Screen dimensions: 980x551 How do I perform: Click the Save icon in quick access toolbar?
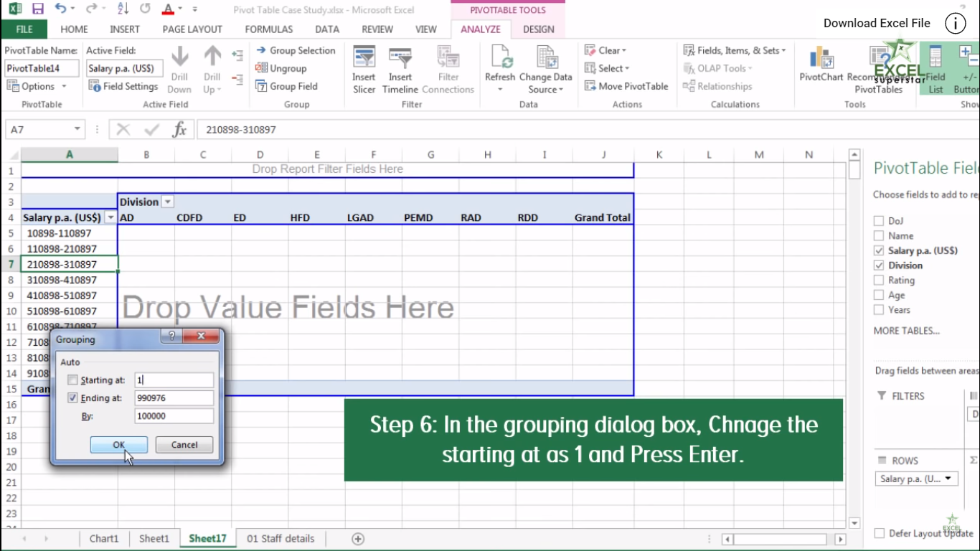coord(38,9)
